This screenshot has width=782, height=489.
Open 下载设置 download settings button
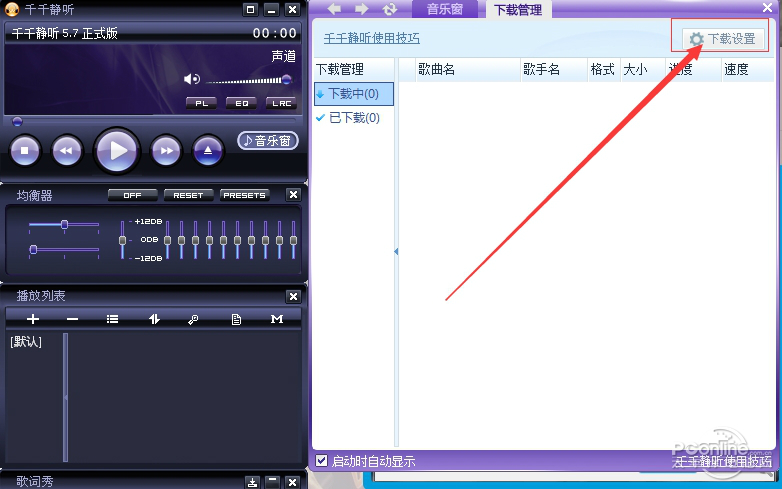[x=723, y=39]
